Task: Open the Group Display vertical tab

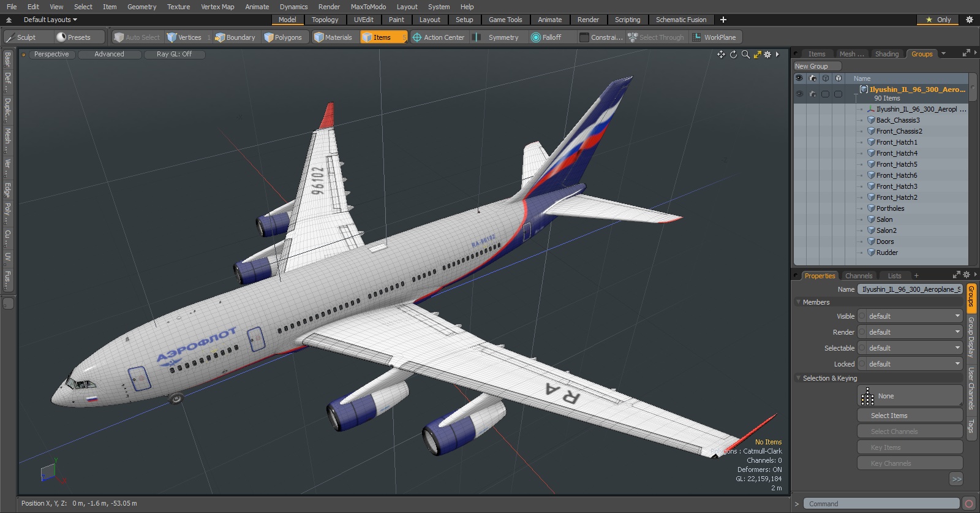Action: (x=971, y=337)
